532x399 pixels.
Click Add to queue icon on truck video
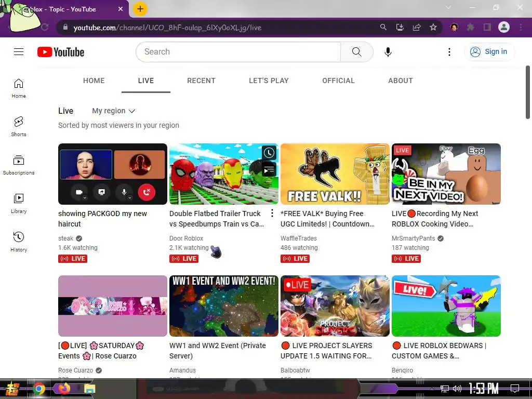pyautogui.click(x=269, y=169)
